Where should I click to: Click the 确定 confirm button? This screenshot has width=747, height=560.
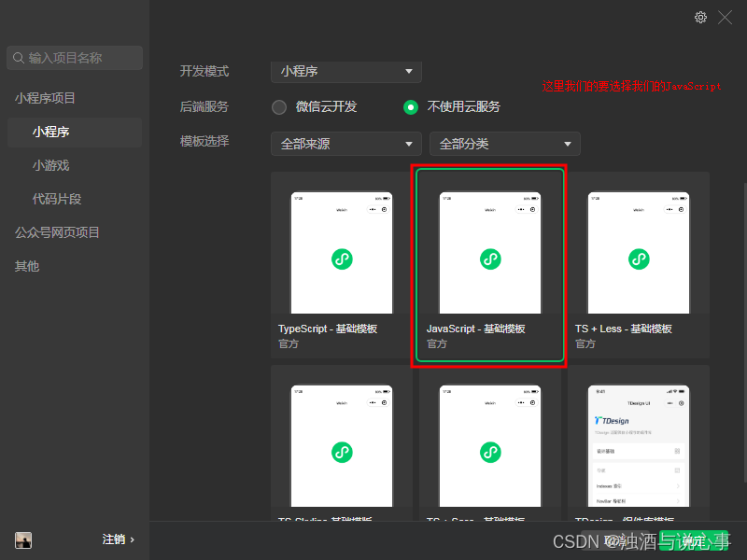694,541
